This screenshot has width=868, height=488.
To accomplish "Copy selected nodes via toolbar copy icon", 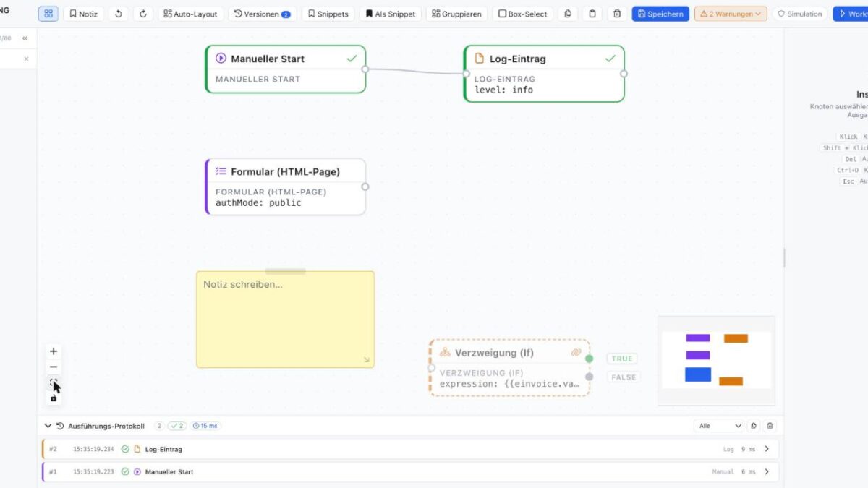I will (568, 14).
